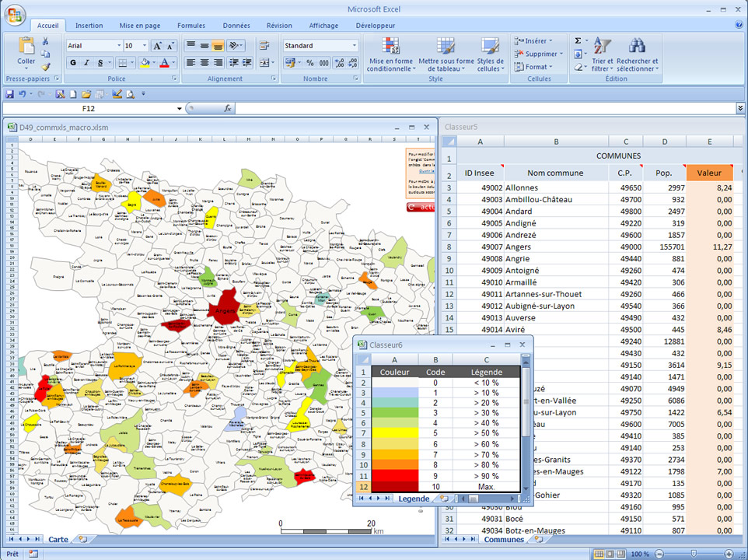
Task: Click the Excel help question mark icon
Action: (x=739, y=25)
